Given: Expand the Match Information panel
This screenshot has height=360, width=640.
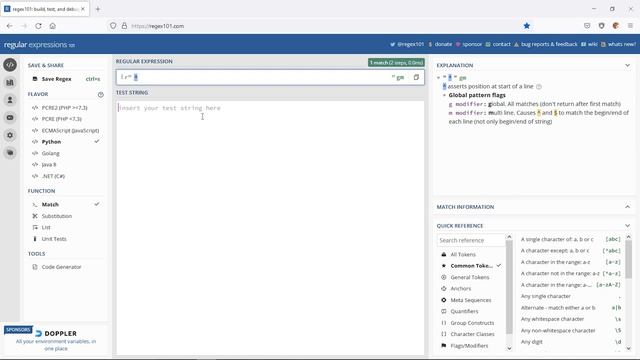Looking at the screenshot, I should [x=627, y=207].
